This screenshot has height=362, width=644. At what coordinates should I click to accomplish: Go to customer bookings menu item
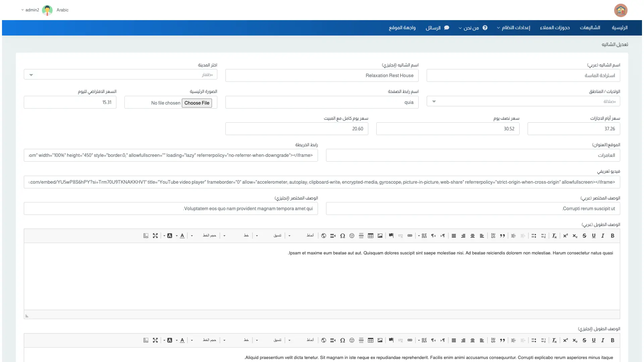555,28
